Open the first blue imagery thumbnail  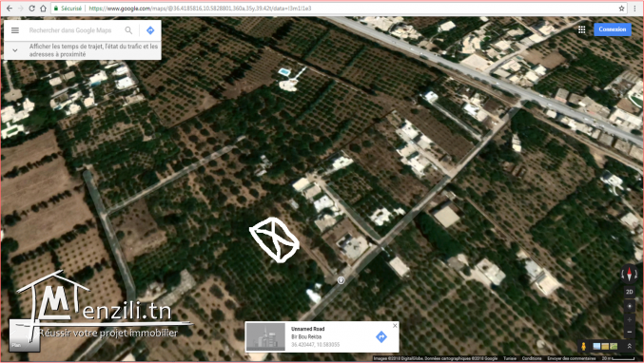pos(596,347)
